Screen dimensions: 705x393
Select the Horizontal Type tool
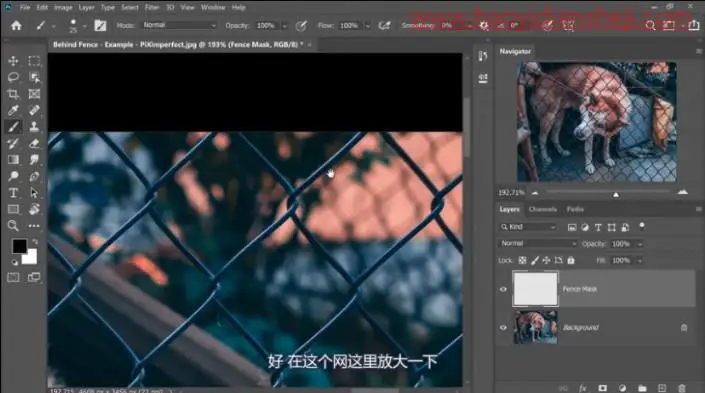(13, 193)
